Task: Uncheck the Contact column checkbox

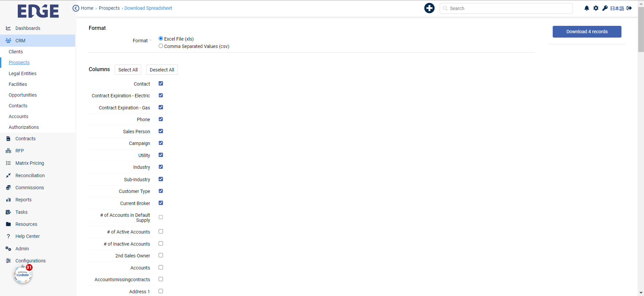Action: 161,84
